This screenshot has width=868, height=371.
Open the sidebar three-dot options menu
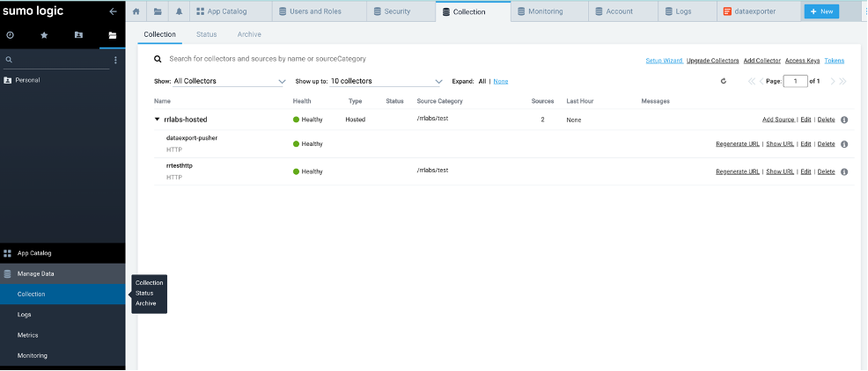[115, 60]
